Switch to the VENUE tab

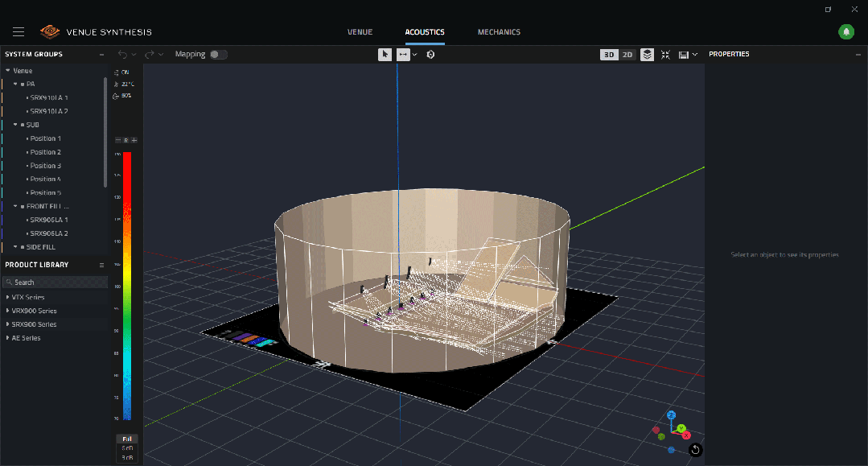pos(360,32)
